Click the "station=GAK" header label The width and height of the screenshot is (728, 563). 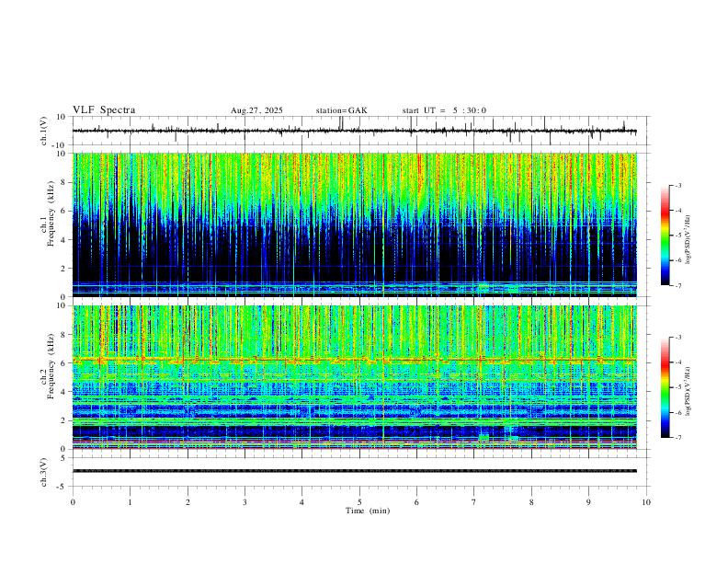(342, 110)
